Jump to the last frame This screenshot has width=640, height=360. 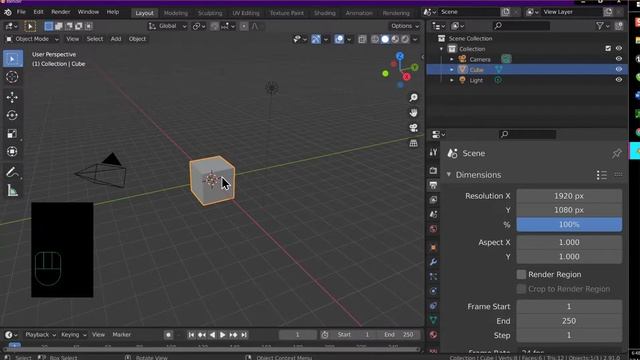pyautogui.click(x=244, y=335)
